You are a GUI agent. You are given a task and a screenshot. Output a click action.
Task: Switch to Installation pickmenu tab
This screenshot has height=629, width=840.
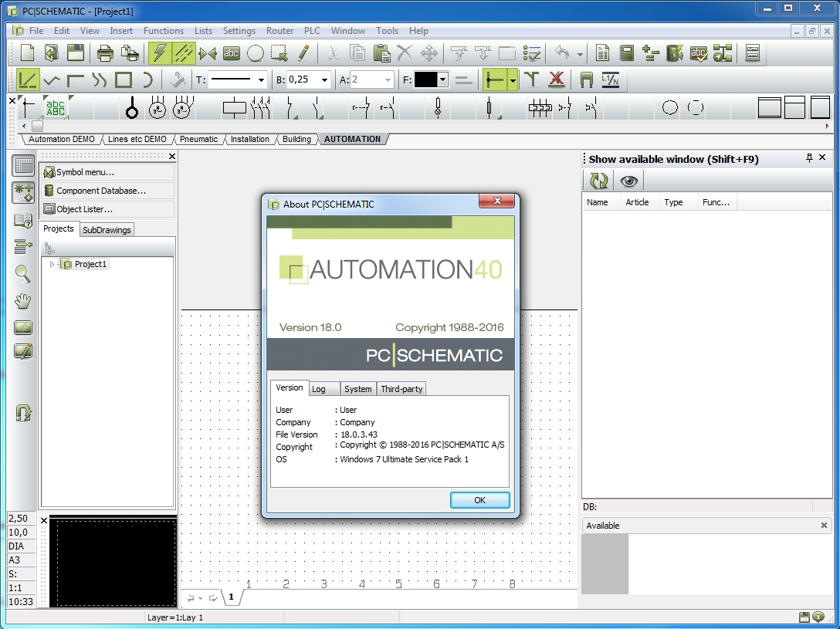[249, 139]
